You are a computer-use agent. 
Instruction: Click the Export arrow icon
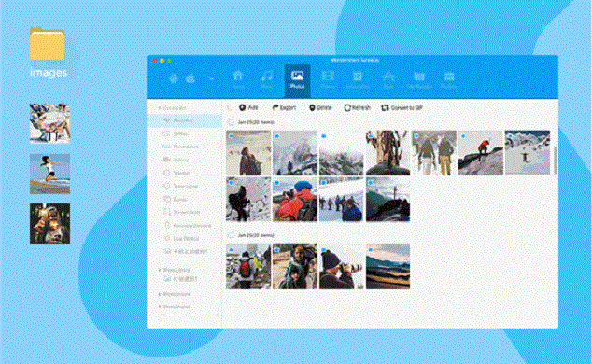275,108
